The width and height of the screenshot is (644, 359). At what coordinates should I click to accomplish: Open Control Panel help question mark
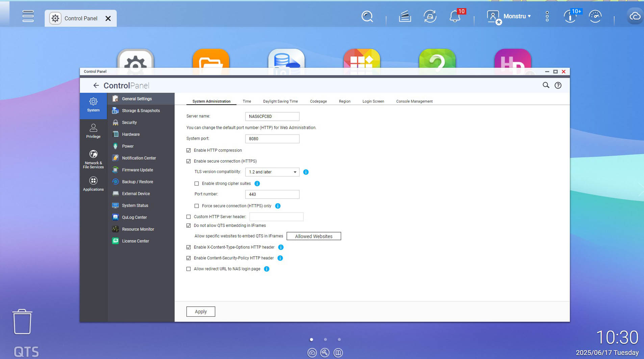[558, 85]
